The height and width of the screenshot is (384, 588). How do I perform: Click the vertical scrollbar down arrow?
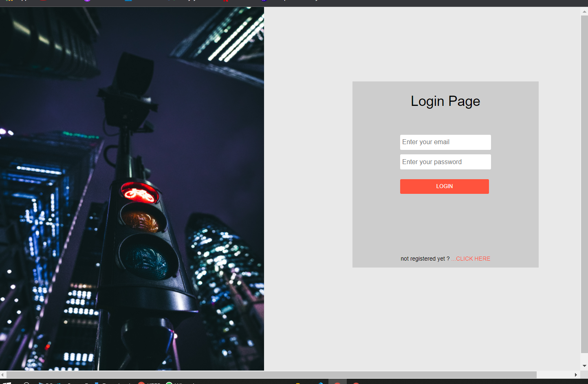584,366
